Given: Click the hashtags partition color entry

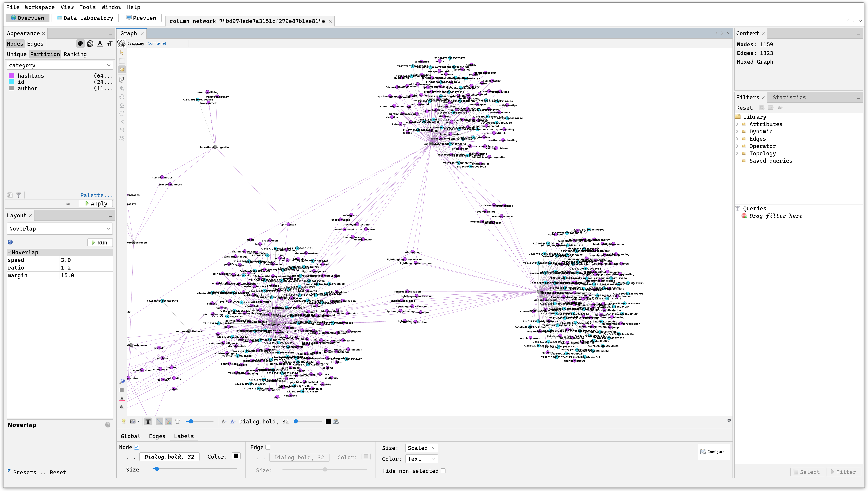Looking at the screenshot, I should coord(30,76).
